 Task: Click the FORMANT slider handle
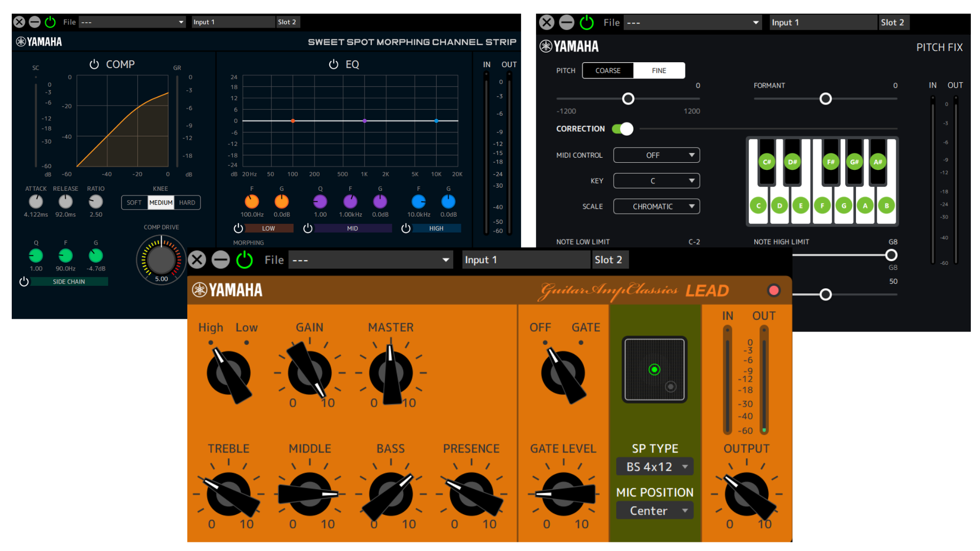click(x=825, y=99)
